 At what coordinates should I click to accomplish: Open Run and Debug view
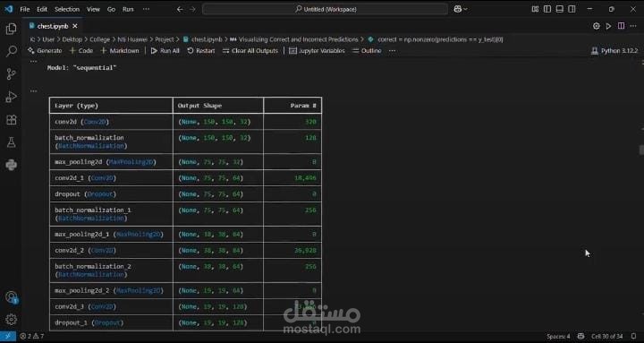point(11,97)
